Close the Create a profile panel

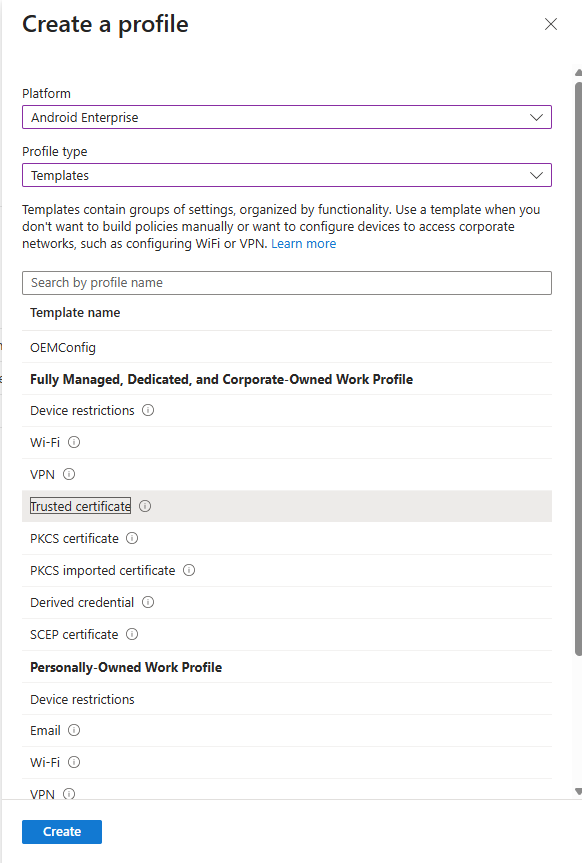click(550, 24)
